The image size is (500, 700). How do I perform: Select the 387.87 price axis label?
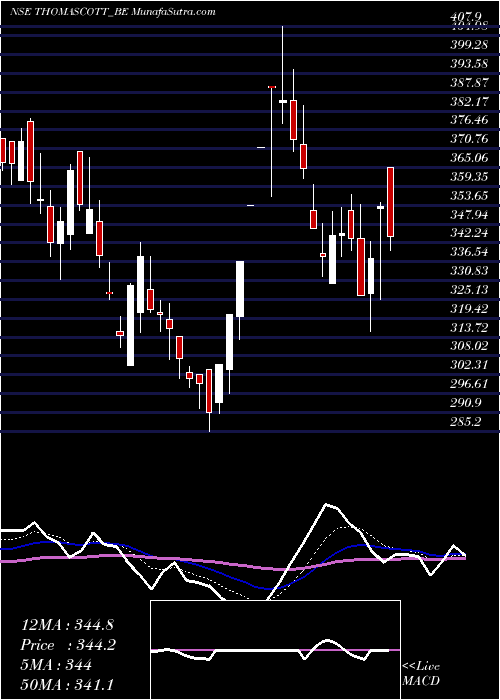tap(469, 83)
